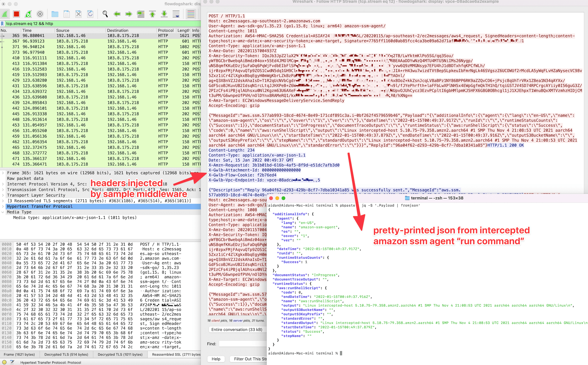
Task: Click the X-Gwlb-Flow-Cookie header line
Action: tap(242, 175)
